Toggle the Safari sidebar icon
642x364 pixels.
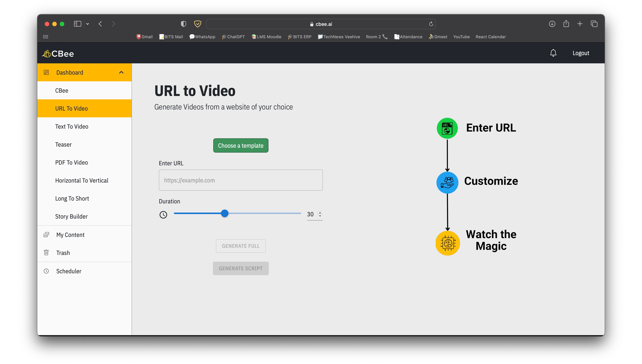tap(77, 24)
